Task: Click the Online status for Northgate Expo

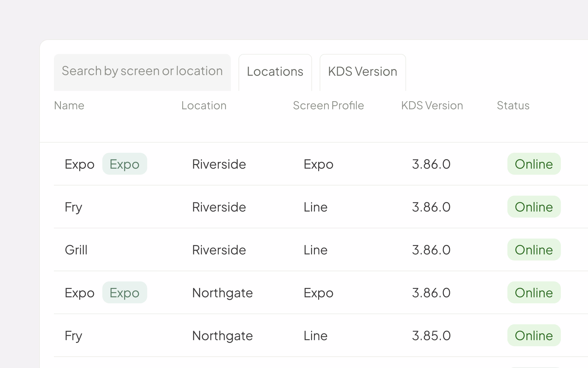Action: (x=534, y=293)
